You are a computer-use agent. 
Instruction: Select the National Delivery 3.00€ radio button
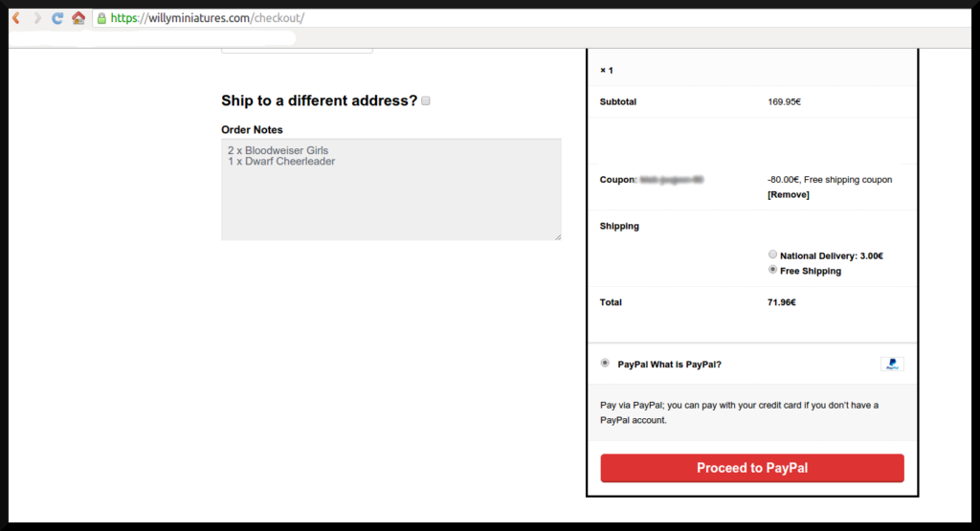pos(772,254)
